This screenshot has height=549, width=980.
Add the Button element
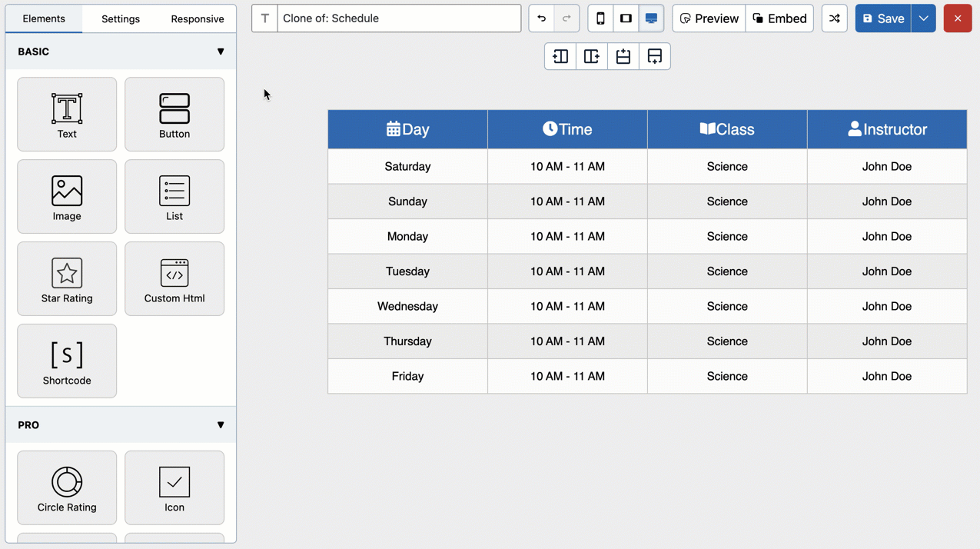(174, 115)
